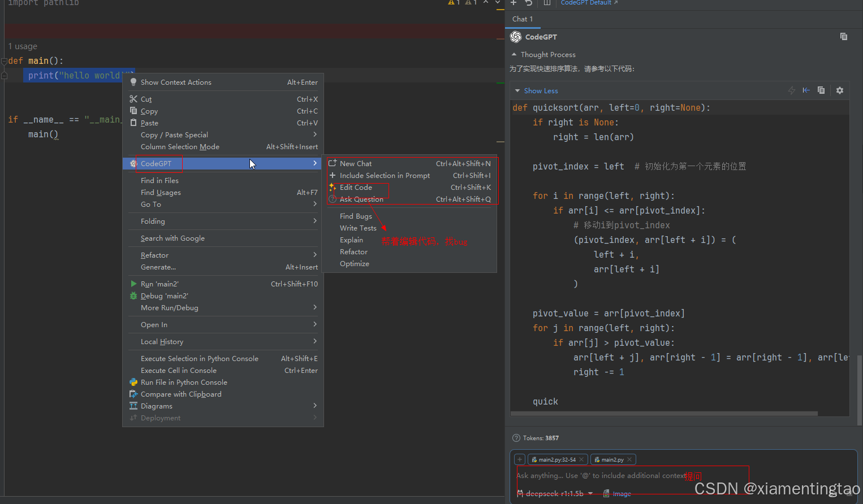Screen dimensions: 863x504
Task: Open code block settings gear
Action: click(x=840, y=90)
